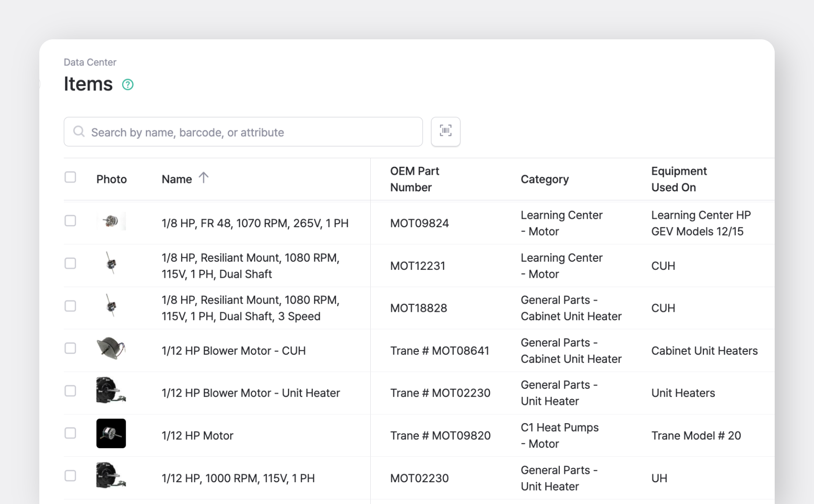The height and width of the screenshot is (504, 814).
Task: Open the 1/12 HP Blower Motor - Unit Heater photo
Action: pyautogui.click(x=111, y=391)
